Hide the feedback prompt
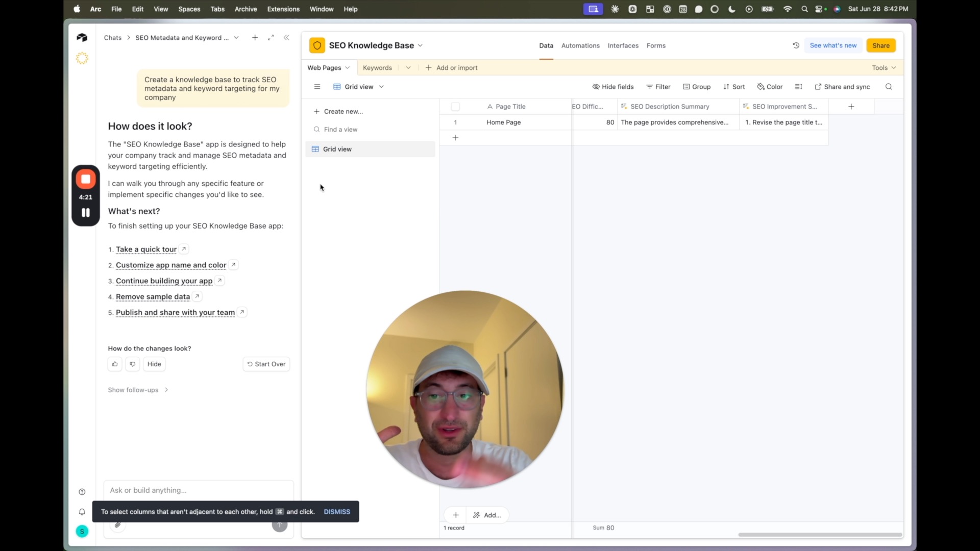This screenshot has width=980, height=551. coord(154,364)
